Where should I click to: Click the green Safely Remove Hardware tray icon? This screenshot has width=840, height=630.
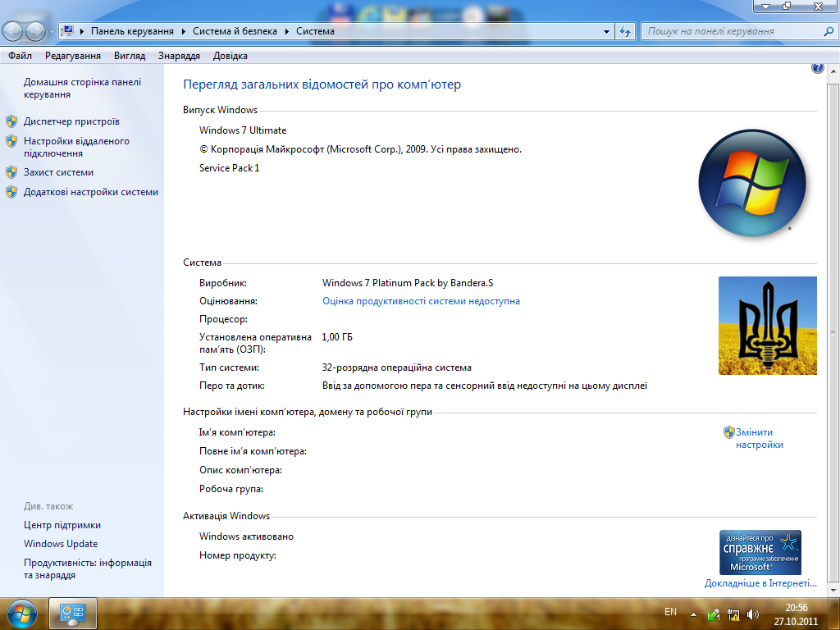point(714,615)
